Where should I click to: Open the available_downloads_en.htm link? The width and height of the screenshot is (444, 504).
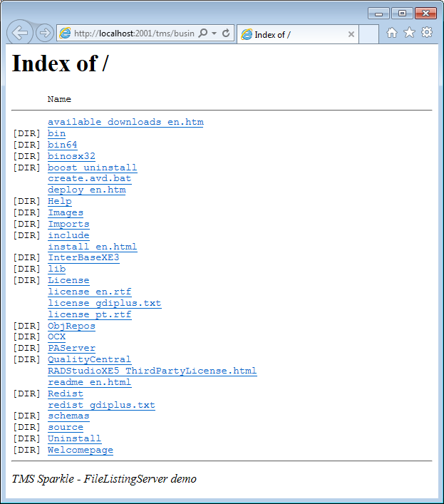[x=125, y=122]
